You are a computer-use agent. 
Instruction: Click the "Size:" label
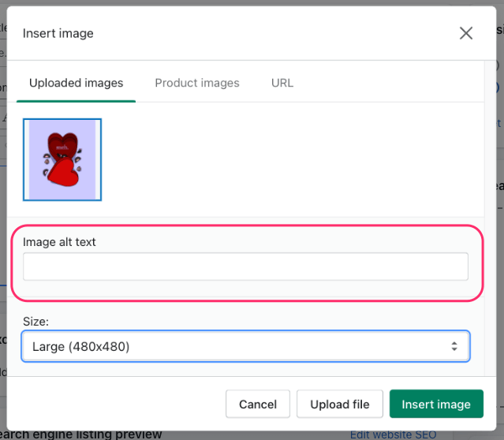[36, 322]
